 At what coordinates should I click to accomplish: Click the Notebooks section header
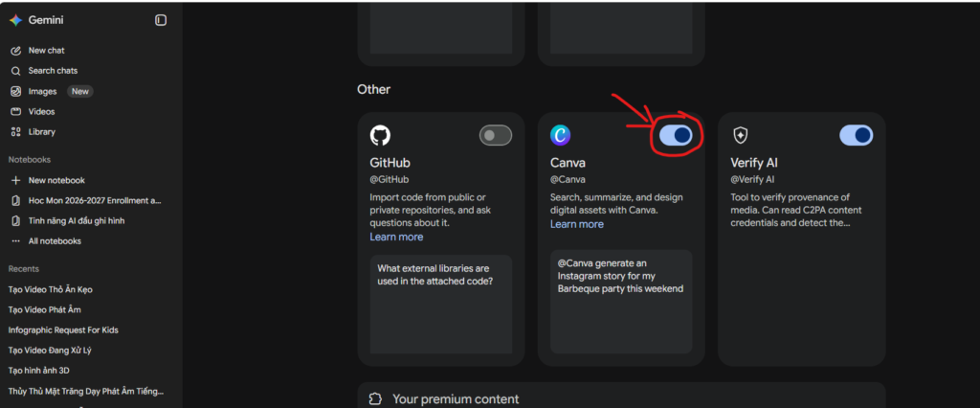click(30, 160)
